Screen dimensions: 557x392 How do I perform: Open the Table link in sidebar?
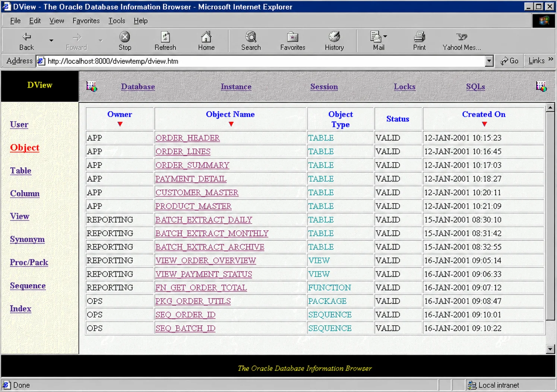[x=20, y=171]
